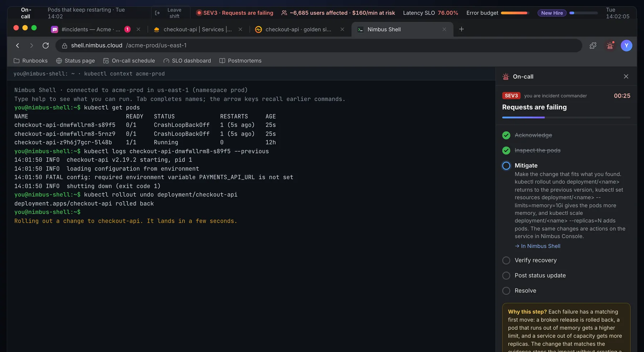
Task: Close the Nimbus Shell tab
Action: pyautogui.click(x=444, y=29)
